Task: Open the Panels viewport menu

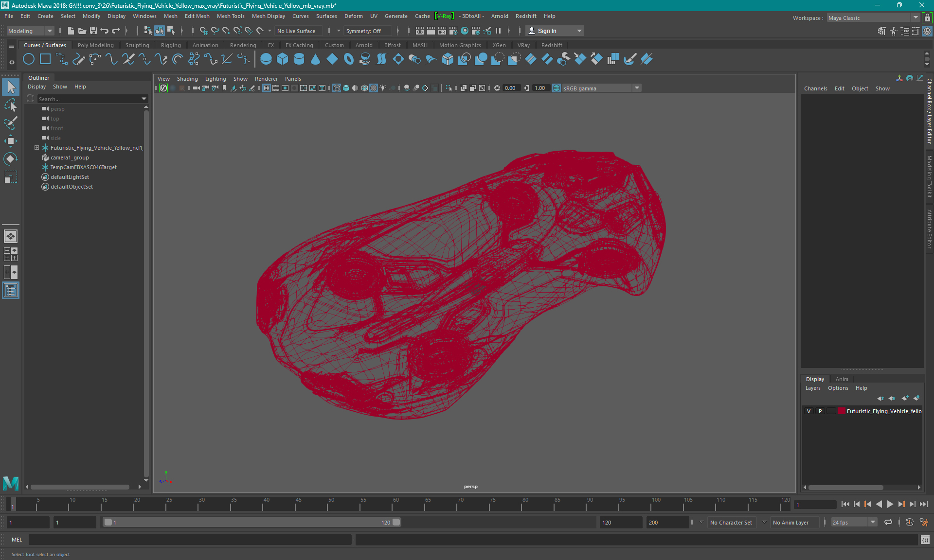Action: [x=293, y=79]
